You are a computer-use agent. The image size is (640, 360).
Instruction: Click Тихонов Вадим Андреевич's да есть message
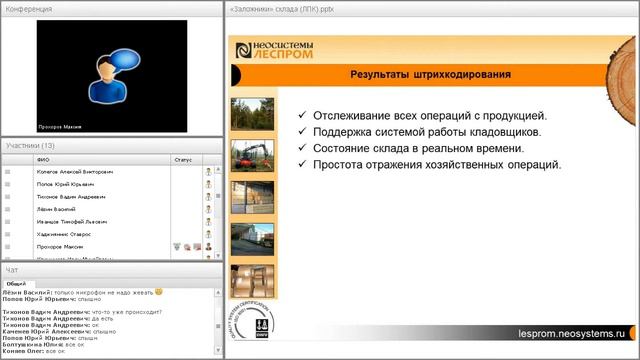102,318
